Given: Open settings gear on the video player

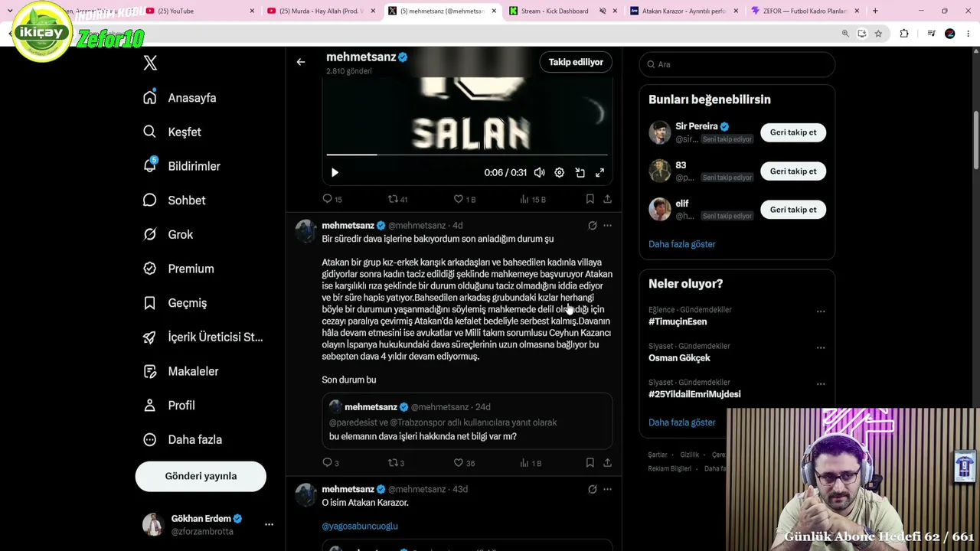Looking at the screenshot, I should tap(560, 173).
